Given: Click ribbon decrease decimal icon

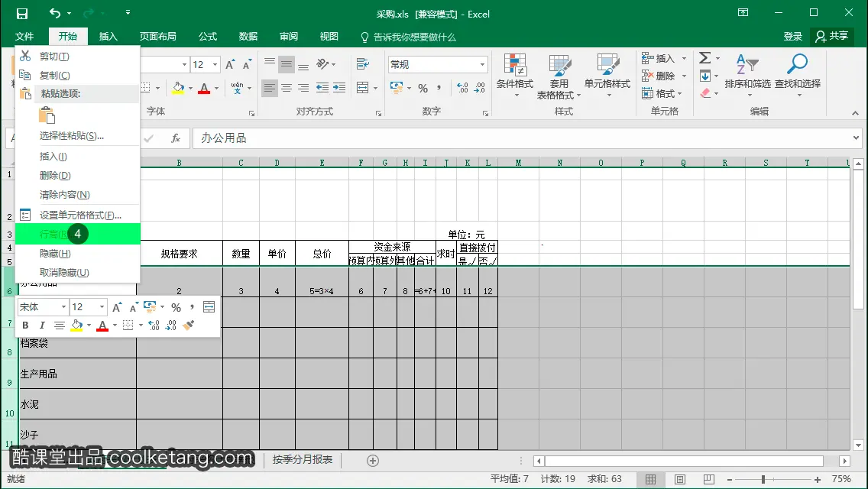Looking at the screenshot, I should point(479,88).
